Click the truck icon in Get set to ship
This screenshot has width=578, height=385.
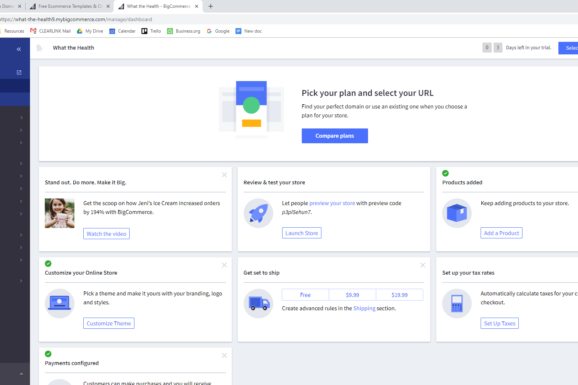pos(258,303)
